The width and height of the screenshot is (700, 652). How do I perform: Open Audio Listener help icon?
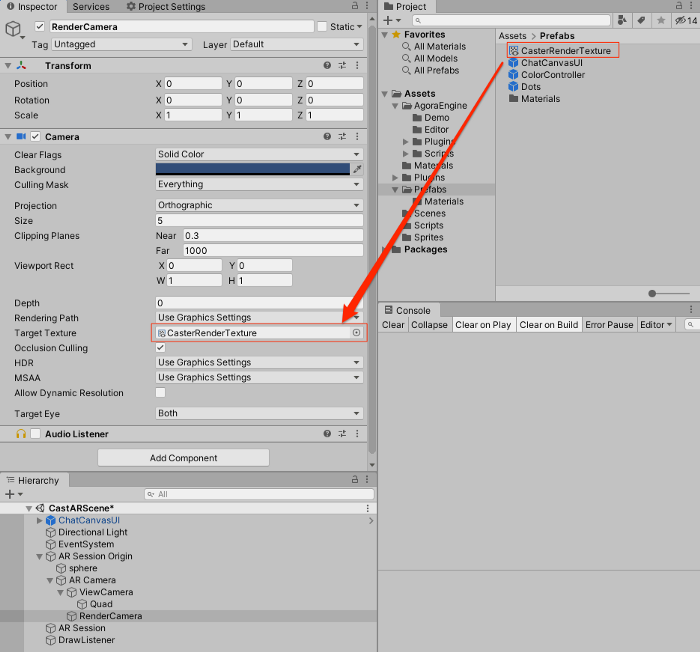point(327,434)
